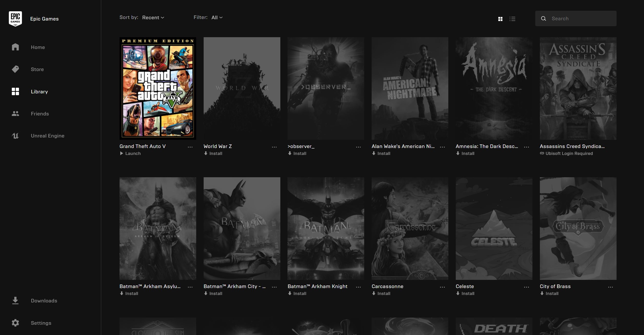This screenshot has height=335, width=644.
Task: Install Batman Arkham Knight
Action: coord(297,293)
